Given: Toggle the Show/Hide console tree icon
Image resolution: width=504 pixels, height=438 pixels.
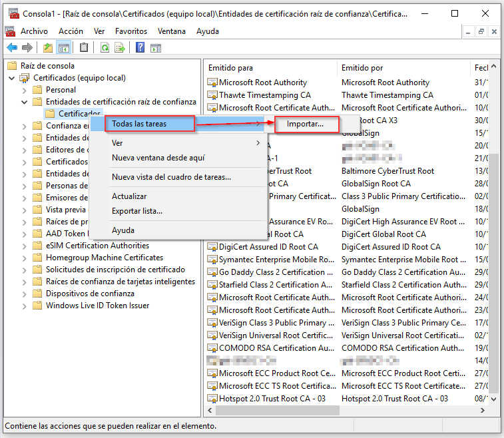Looking at the screenshot, I should [64, 47].
